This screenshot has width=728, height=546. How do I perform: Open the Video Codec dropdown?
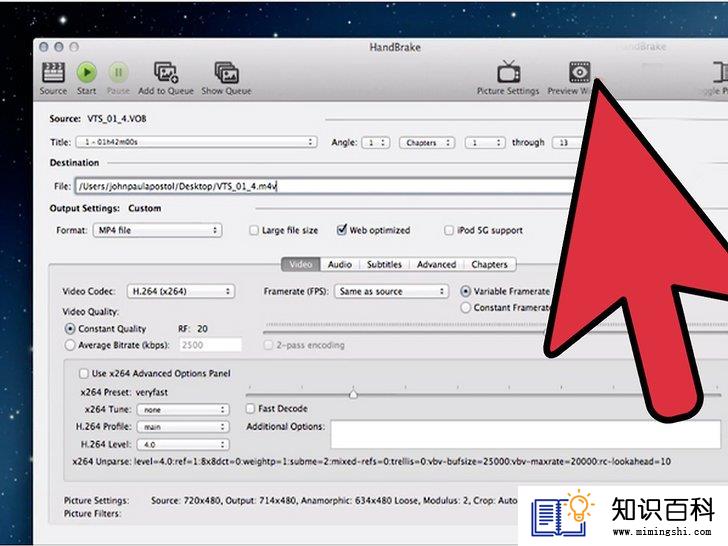point(181,291)
